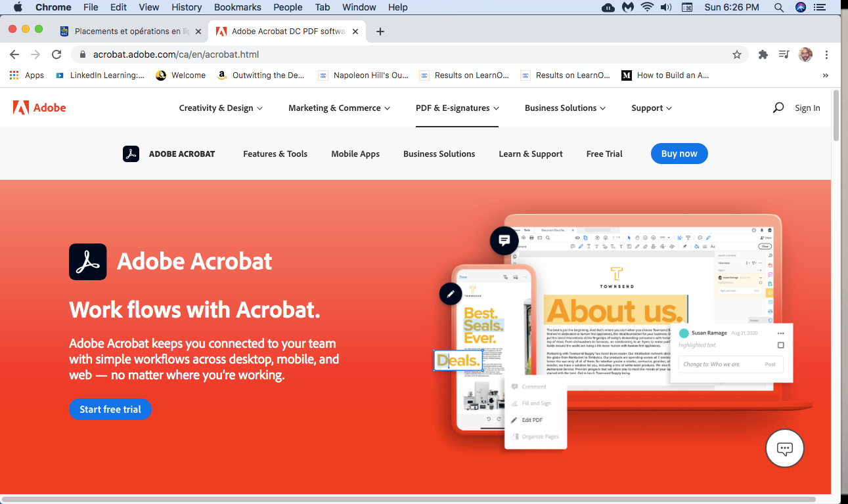This screenshot has width=848, height=504.
Task: Expand the Support dropdown
Action: 652,108
